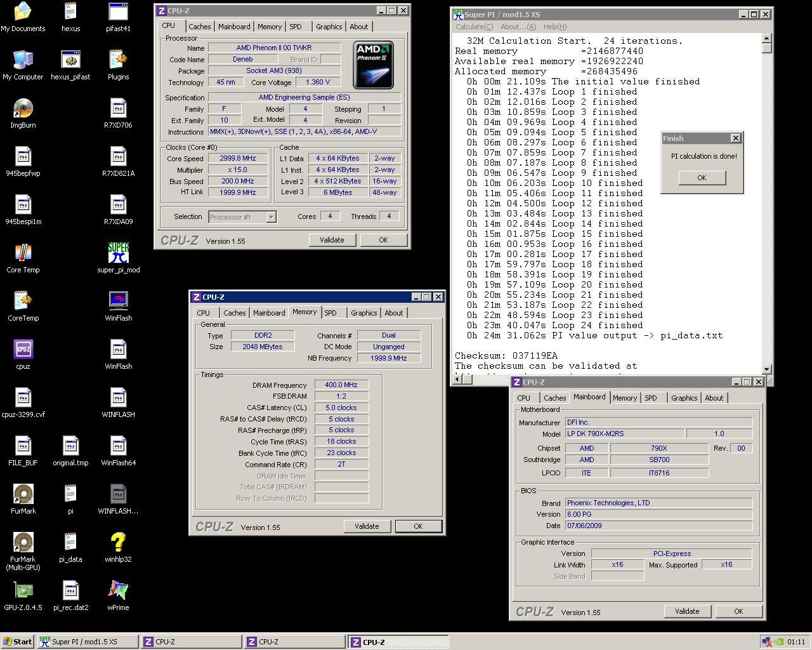Screen dimensions: 812x650
Task: Click the Core Speed 2999.8 MHz field
Action: click(237, 159)
